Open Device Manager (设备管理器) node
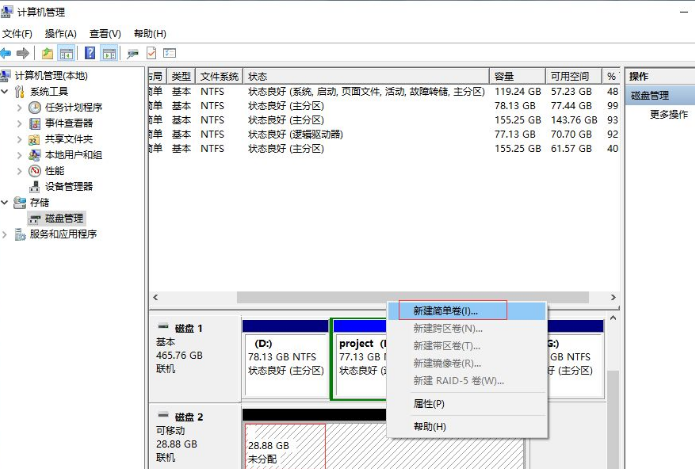The height and width of the screenshot is (469, 695). (x=68, y=186)
